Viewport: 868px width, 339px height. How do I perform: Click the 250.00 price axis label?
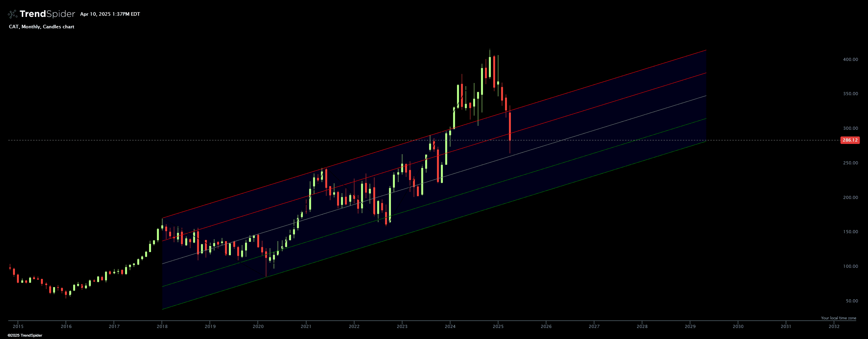tap(850, 163)
